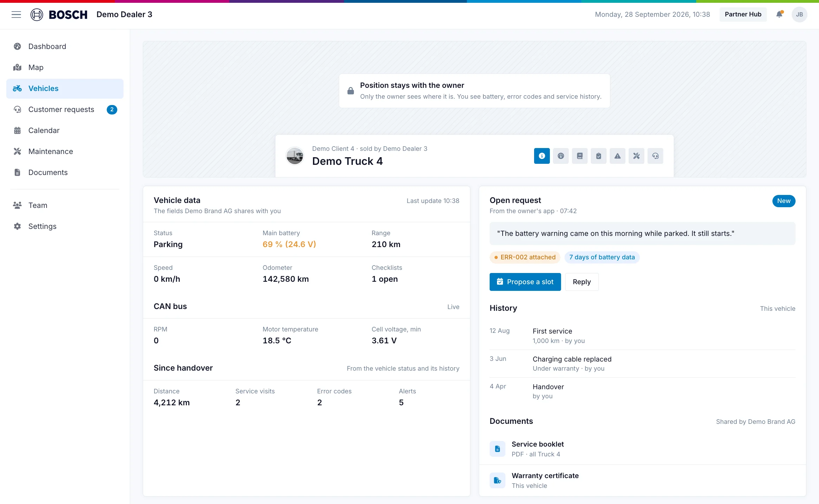Click the ERR-002 attached chip

[x=525, y=257]
